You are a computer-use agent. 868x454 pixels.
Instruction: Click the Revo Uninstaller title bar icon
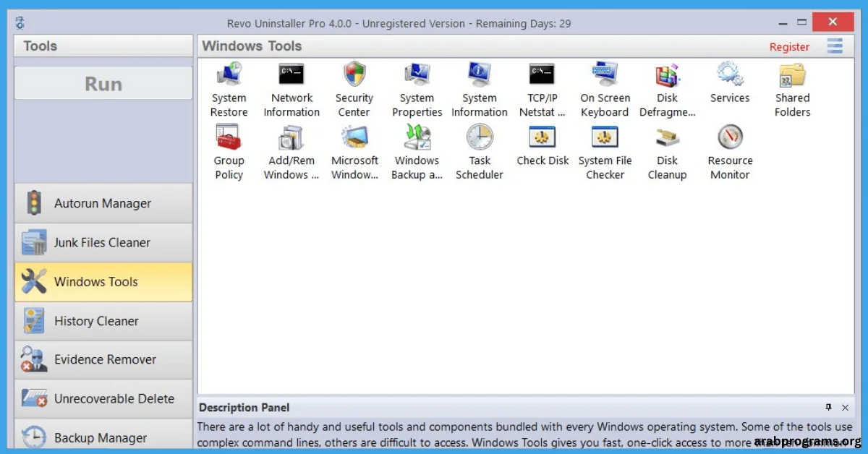coord(20,23)
